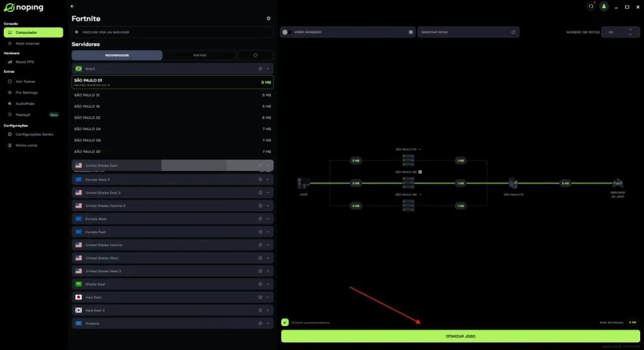
Task: Open the Computador connection page
Action: (33, 33)
